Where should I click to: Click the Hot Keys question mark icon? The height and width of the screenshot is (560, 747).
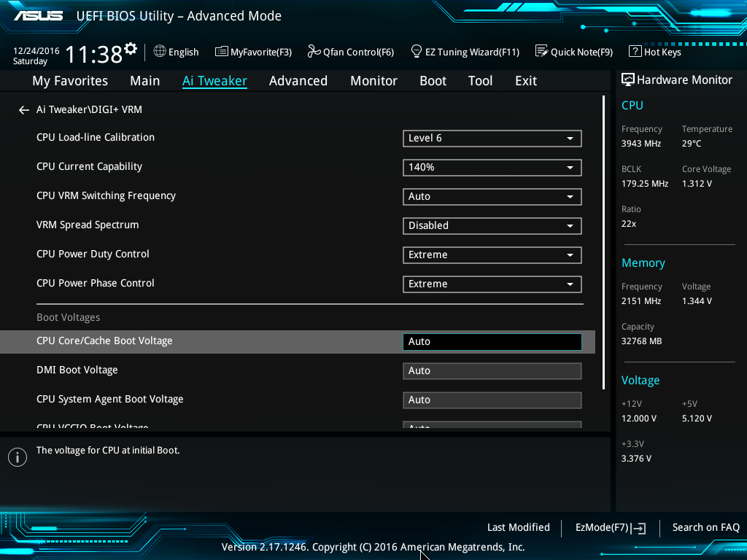click(x=635, y=51)
